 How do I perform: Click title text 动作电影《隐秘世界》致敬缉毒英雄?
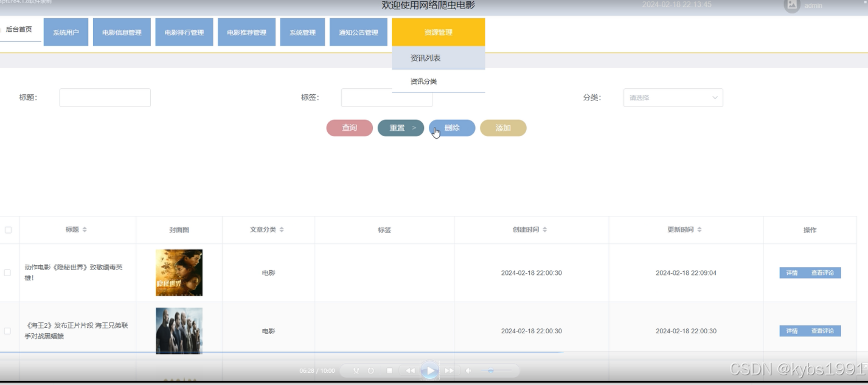pos(74,272)
